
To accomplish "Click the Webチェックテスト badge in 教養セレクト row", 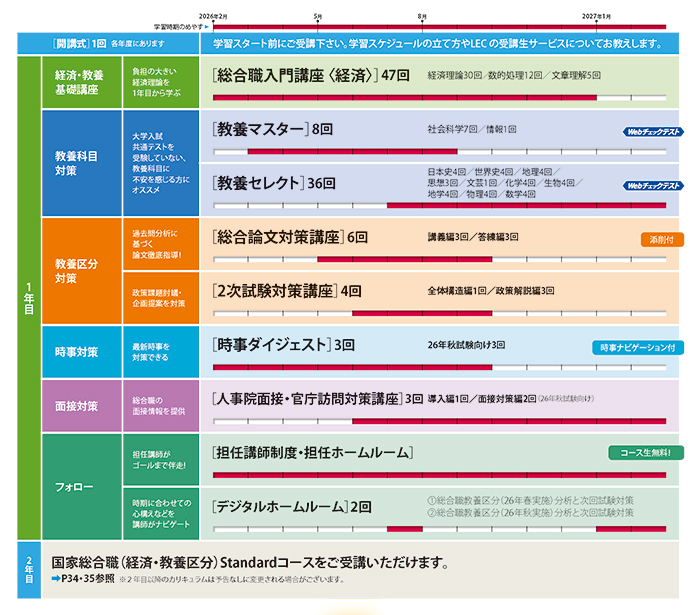I will pyautogui.click(x=653, y=186).
